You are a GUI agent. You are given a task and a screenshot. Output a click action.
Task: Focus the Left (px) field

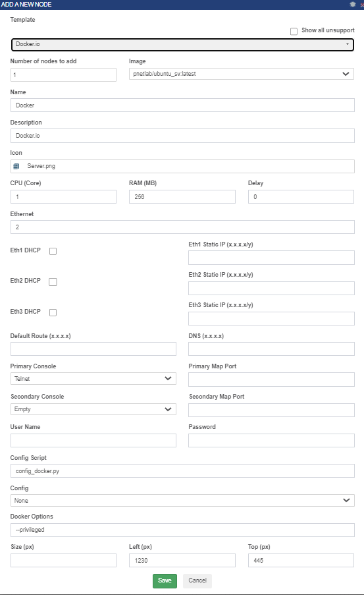coord(182,560)
